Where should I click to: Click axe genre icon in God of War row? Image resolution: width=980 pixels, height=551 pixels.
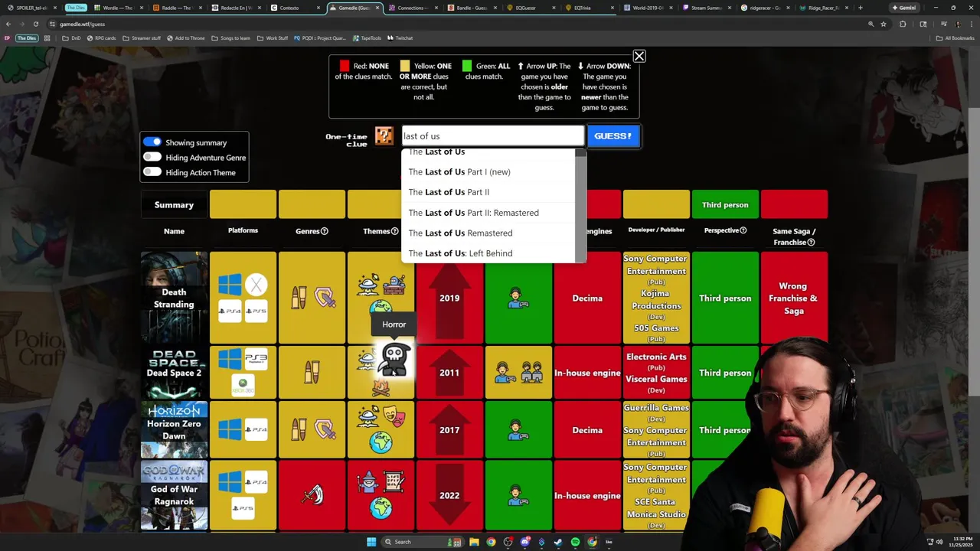[x=312, y=495]
